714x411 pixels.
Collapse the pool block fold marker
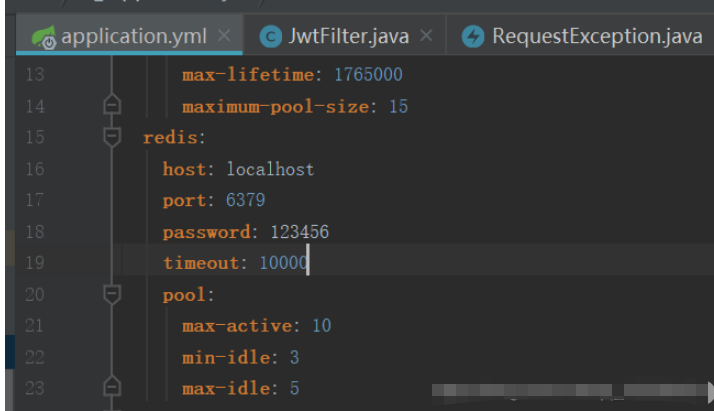[112, 295]
